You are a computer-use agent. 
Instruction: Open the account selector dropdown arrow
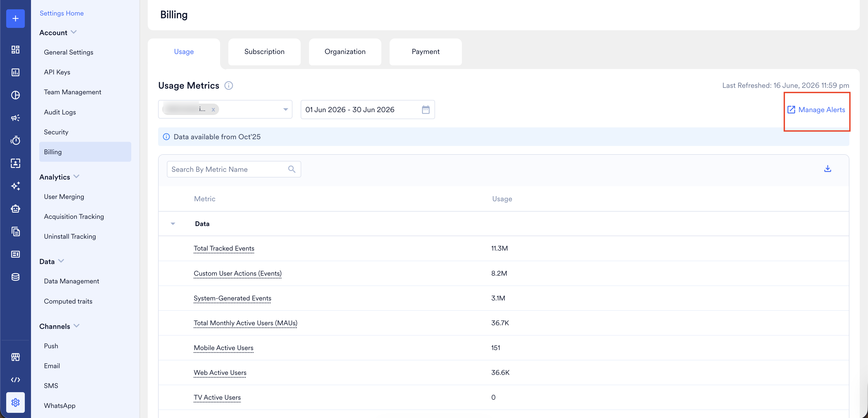coord(285,109)
